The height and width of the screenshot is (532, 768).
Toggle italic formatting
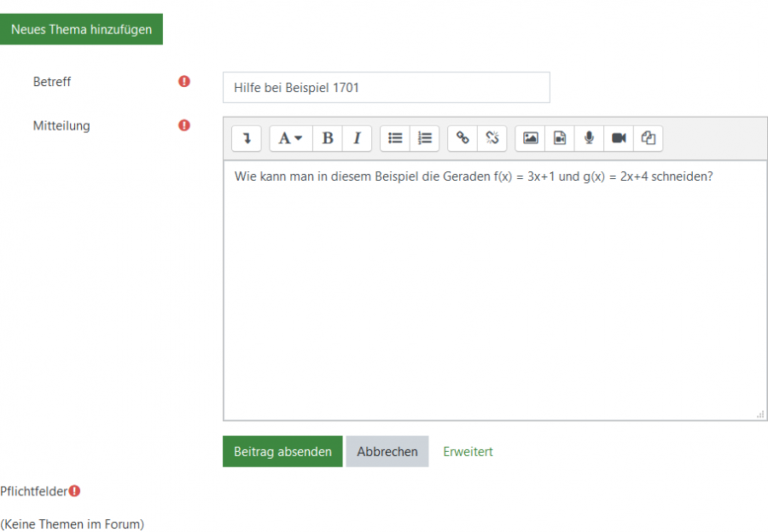357,138
